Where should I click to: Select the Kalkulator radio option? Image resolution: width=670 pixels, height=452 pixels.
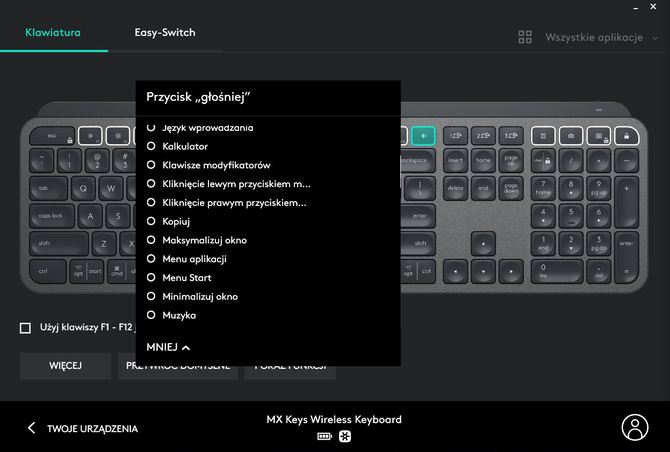tap(177, 146)
